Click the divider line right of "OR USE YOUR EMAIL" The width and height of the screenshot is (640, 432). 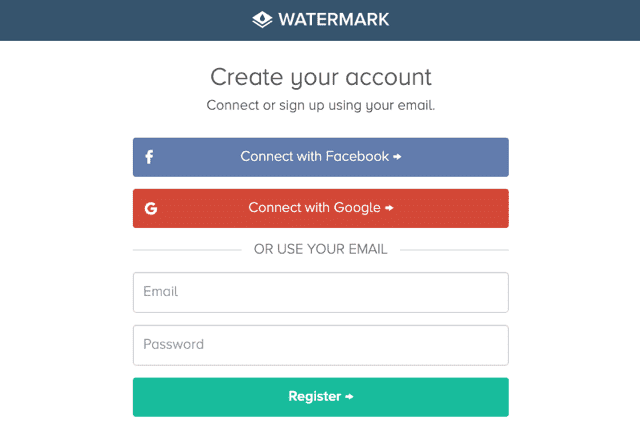click(x=454, y=249)
